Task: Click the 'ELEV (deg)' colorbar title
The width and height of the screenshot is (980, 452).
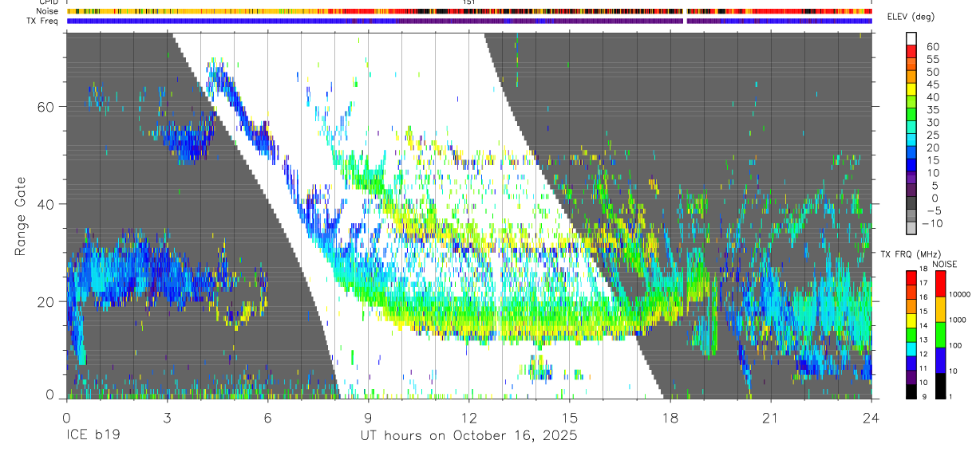Action: tap(912, 18)
